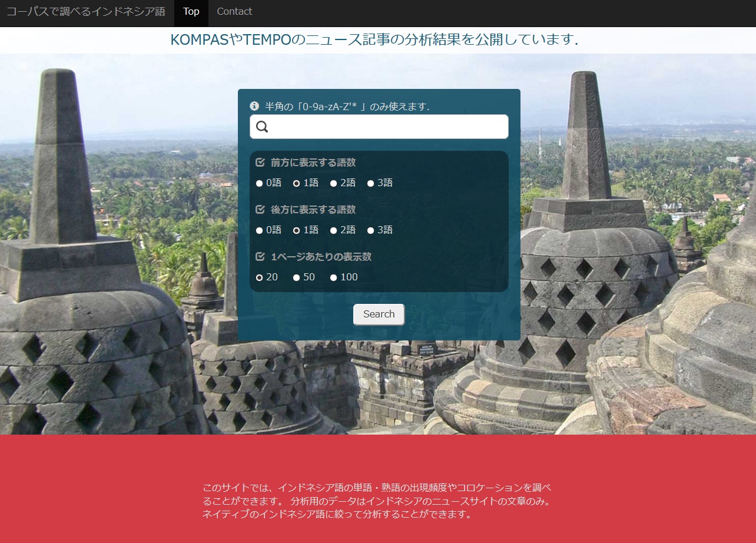This screenshot has height=543, width=756.
Task: Open the Contact navigation item
Action: pos(234,13)
